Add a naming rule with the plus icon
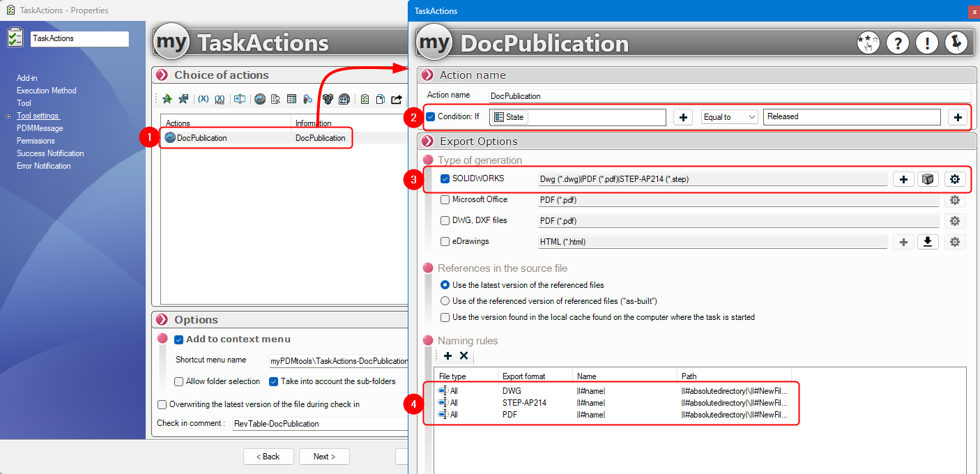Screen dimensions: 980x474 (447, 356)
